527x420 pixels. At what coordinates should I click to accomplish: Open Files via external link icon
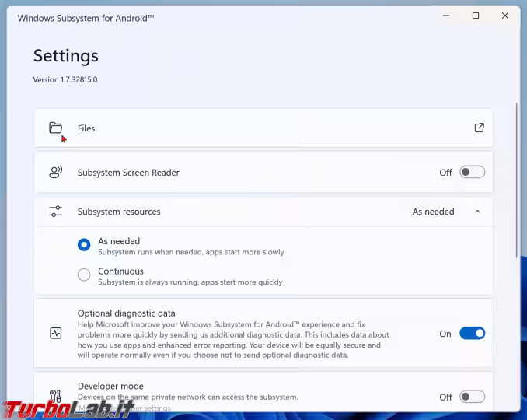click(479, 128)
